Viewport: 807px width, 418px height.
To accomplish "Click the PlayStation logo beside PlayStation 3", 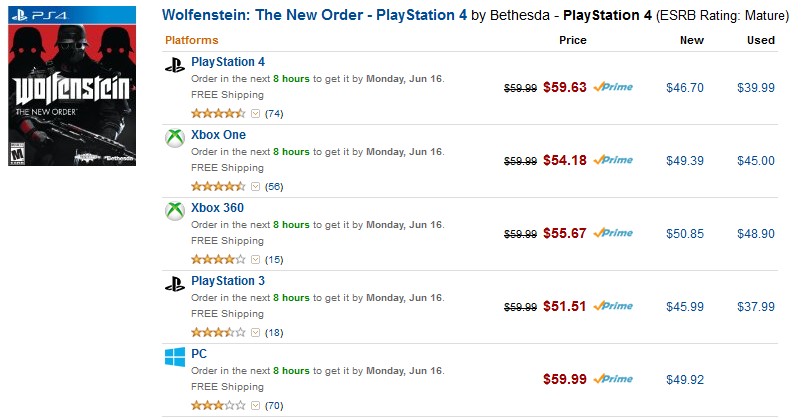I will 175,284.
